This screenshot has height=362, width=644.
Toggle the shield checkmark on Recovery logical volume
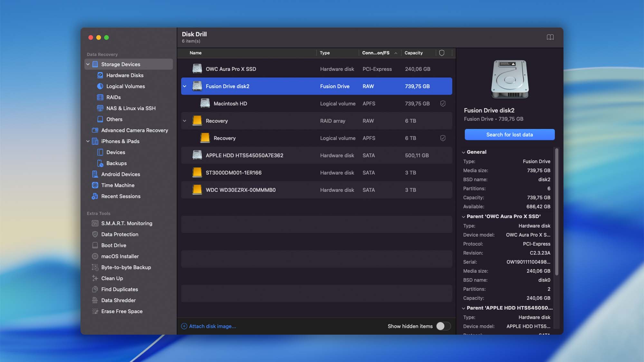(x=443, y=138)
